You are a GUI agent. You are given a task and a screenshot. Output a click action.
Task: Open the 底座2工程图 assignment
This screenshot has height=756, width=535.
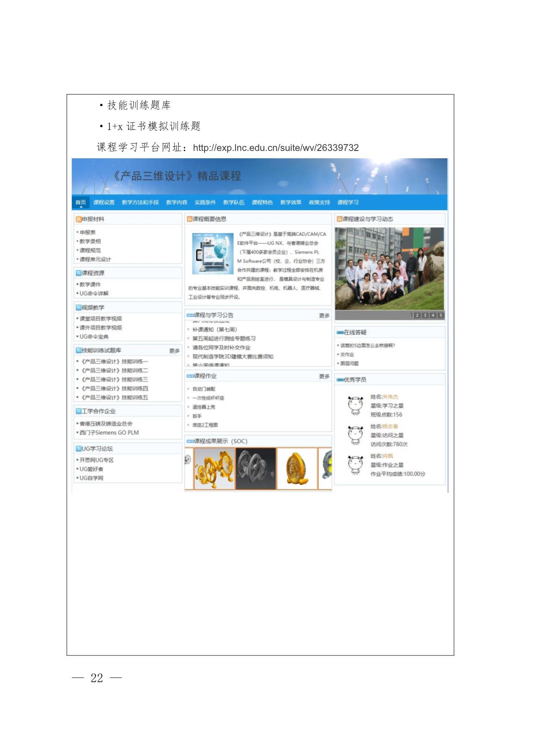[x=205, y=425]
